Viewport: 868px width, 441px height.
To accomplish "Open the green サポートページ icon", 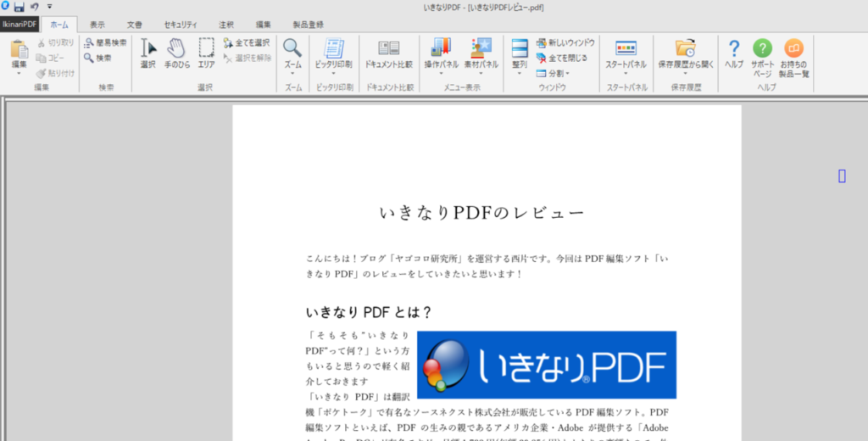I will tap(762, 48).
